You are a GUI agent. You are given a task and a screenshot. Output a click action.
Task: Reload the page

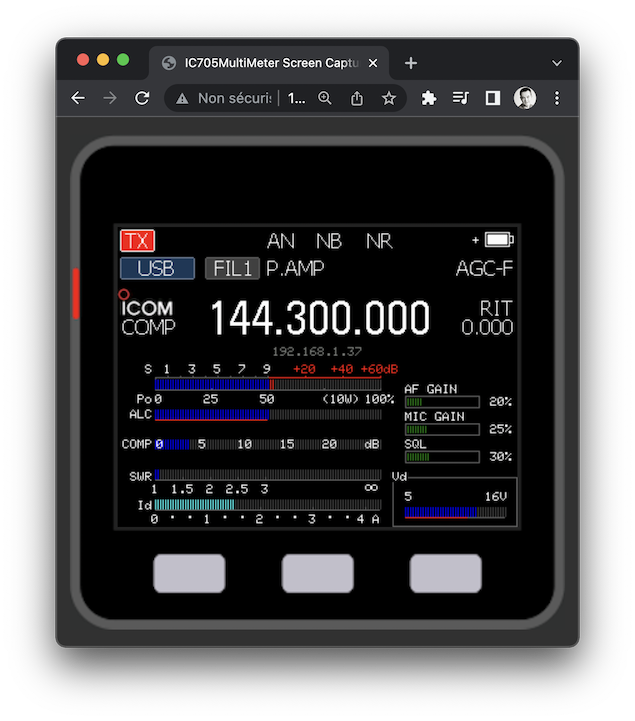click(x=142, y=98)
